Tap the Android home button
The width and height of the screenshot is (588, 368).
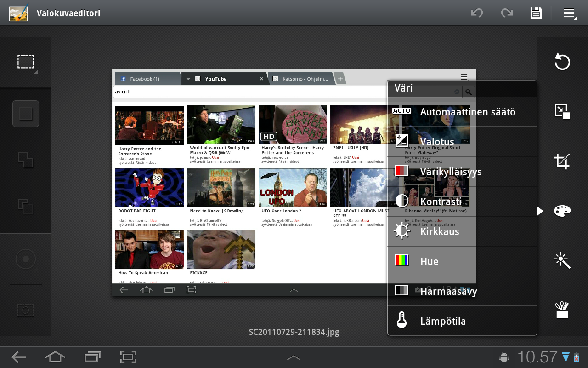tap(55, 357)
